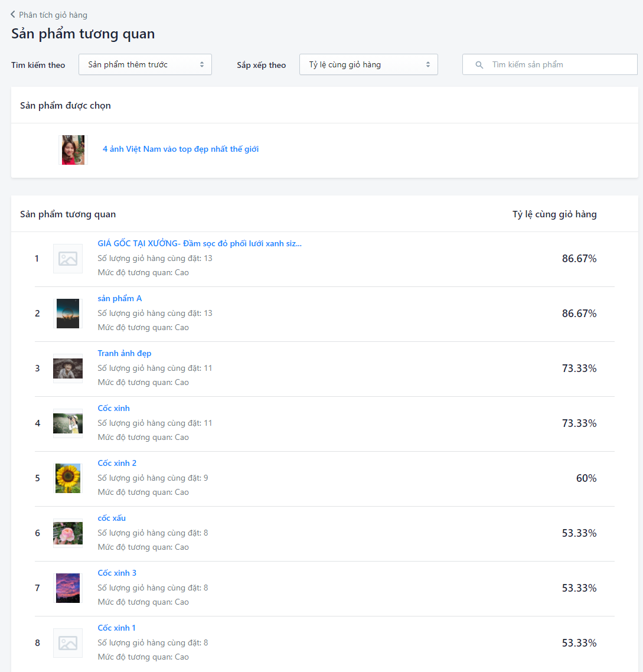Click the thumbnail of Cốc xinh in row 4
This screenshot has height=672, width=643.
point(68,423)
